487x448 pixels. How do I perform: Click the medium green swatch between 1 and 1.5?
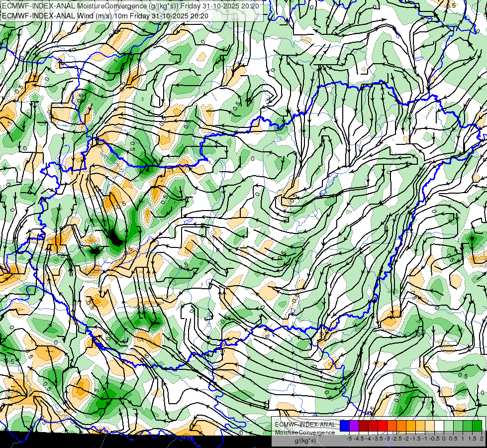click(x=468, y=426)
